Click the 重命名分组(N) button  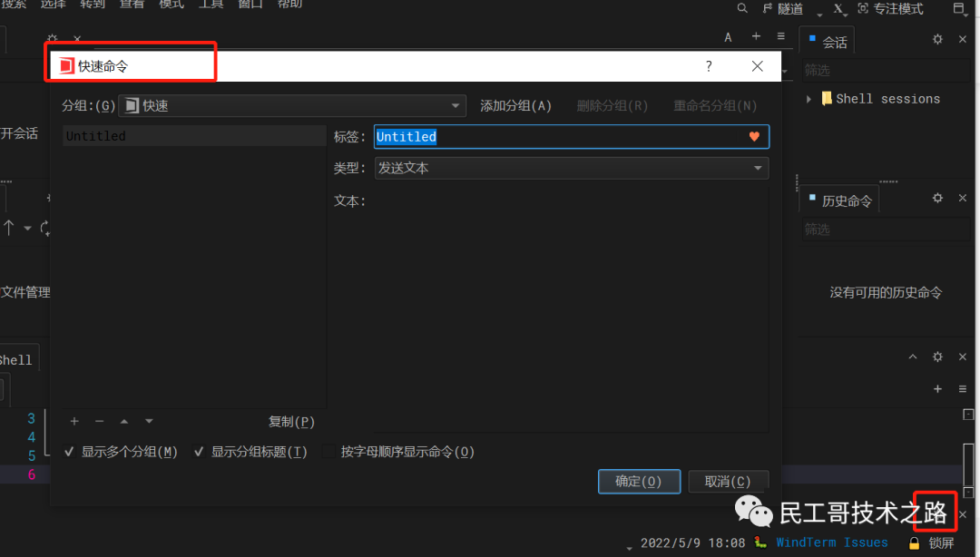click(x=715, y=105)
